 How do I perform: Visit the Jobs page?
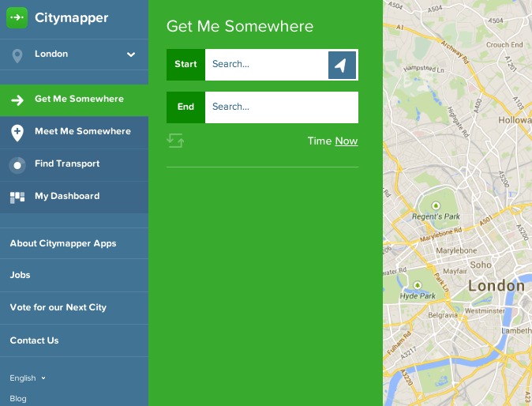click(21, 275)
